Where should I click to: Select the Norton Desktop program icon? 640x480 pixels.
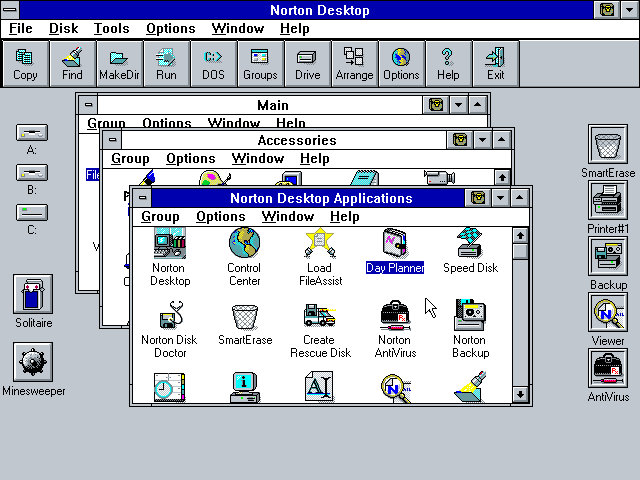tap(170, 243)
